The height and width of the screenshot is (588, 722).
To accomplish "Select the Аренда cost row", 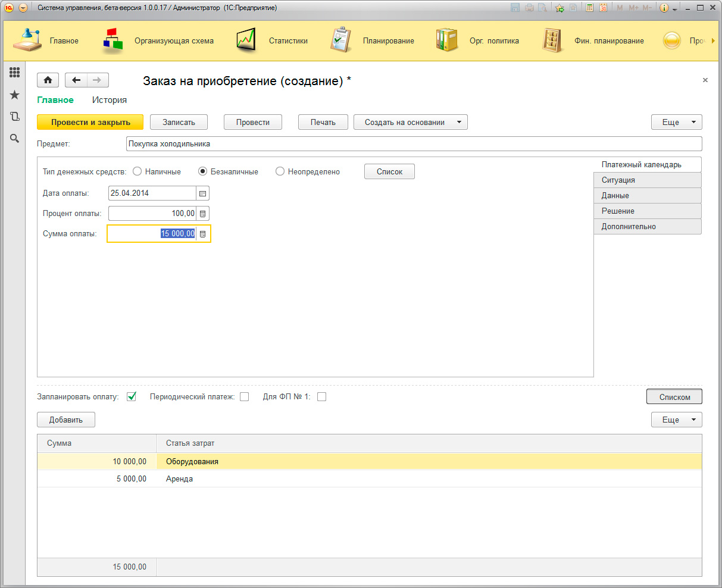I will point(370,478).
